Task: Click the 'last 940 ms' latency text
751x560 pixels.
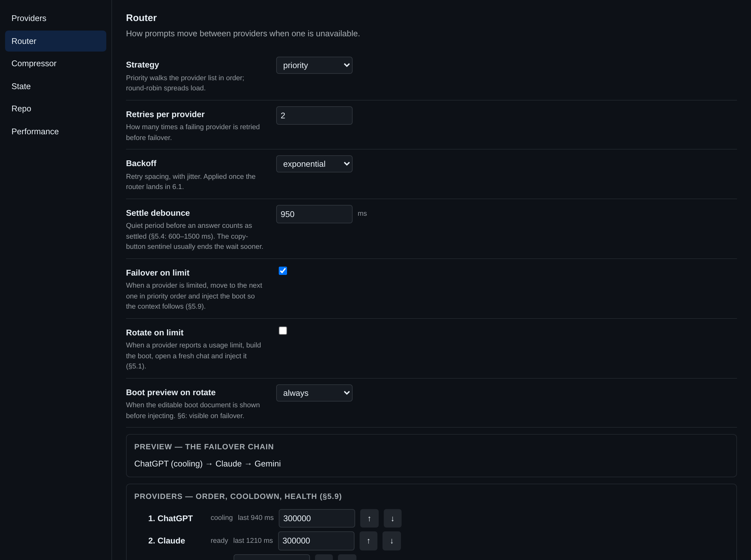Action: [256, 518]
